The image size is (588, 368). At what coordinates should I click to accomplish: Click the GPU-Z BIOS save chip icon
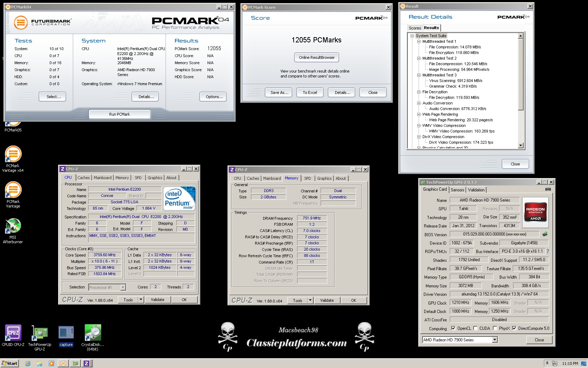tap(545, 234)
